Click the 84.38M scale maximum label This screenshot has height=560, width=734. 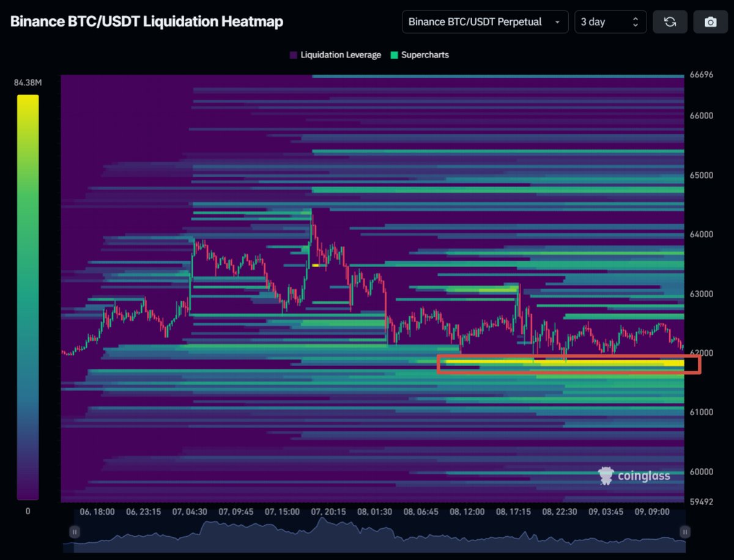click(x=28, y=84)
